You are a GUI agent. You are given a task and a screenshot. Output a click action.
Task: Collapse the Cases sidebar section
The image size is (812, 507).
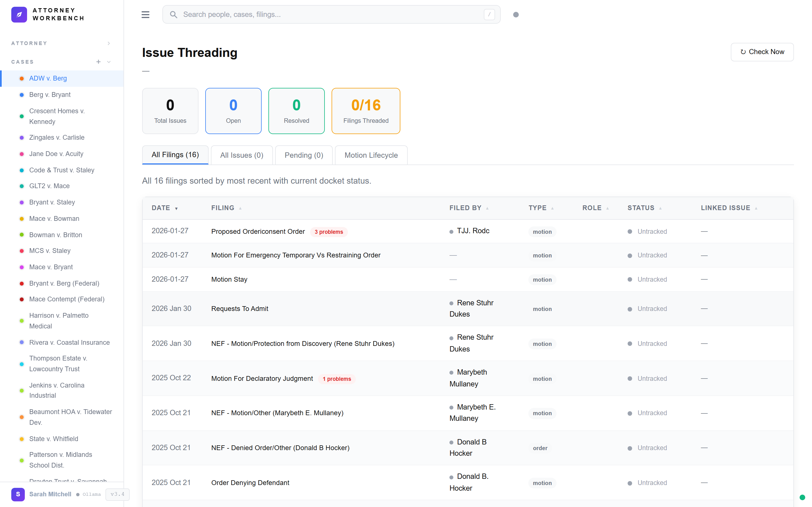click(109, 62)
